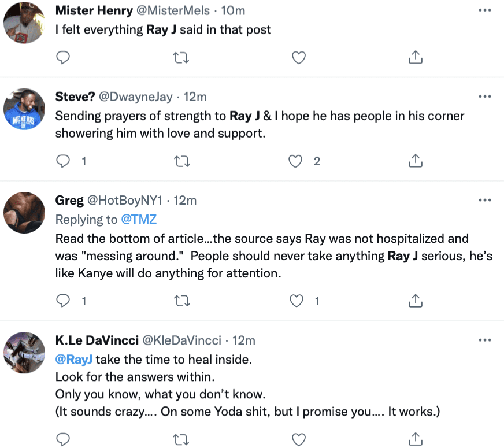Open more options on Mister Henry's tweet
The width and height of the screenshot is (504, 448).
(485, 10)
